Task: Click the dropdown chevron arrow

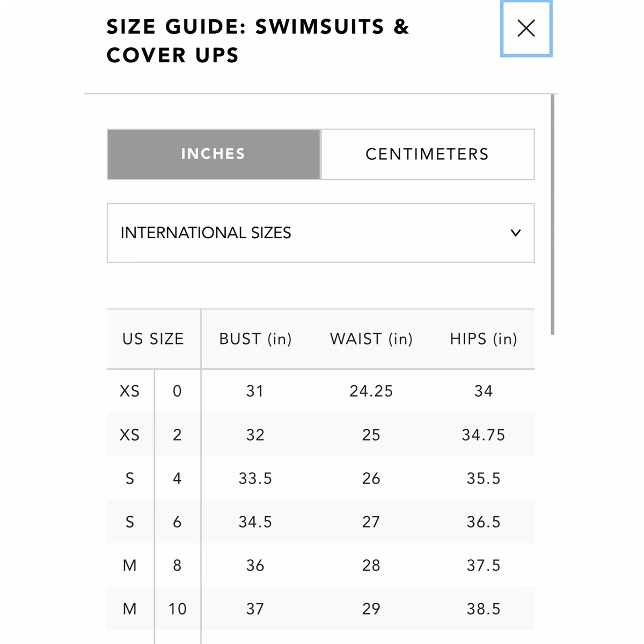Action: [x=515, y=233]
